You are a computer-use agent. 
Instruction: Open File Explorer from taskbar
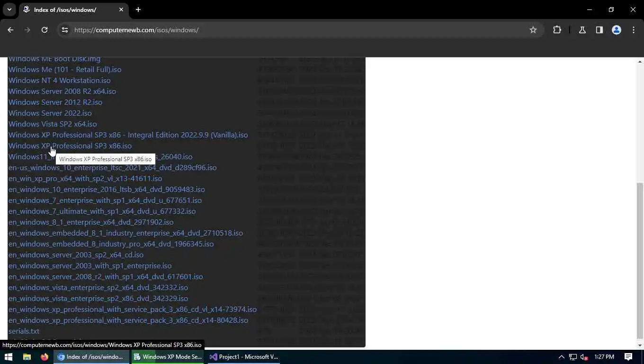(27, 357)
